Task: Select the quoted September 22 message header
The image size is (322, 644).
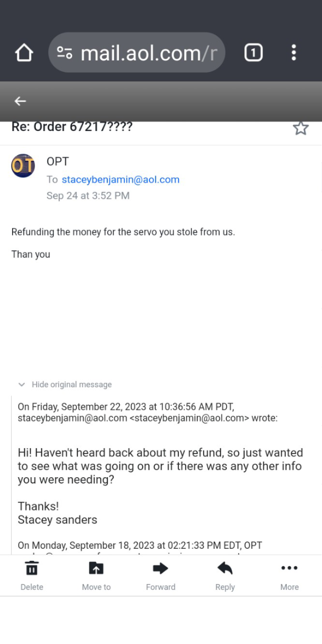Action: [148, 412]
